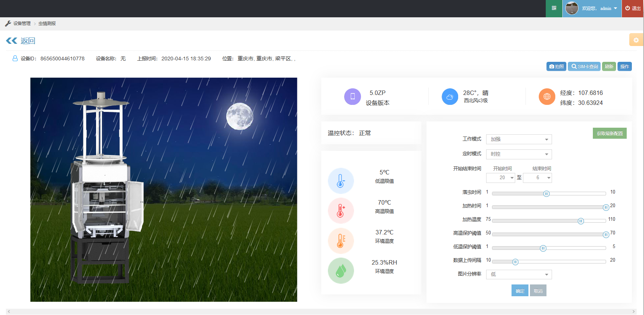This screenshot has height=315, width=644.
Task: Click the 获取最新配置 button
Action: point(609,133)
